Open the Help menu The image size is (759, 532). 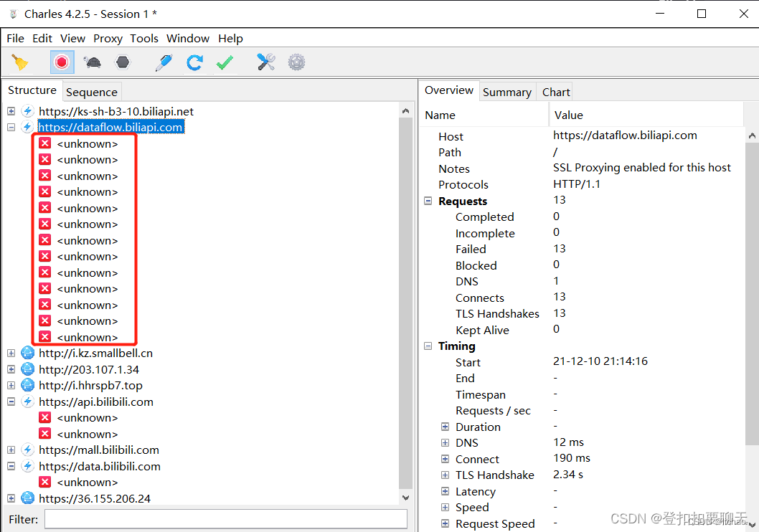(230, 38)
